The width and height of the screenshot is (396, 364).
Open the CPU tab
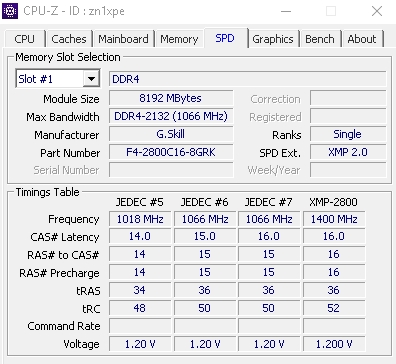(x=24, y=39)
